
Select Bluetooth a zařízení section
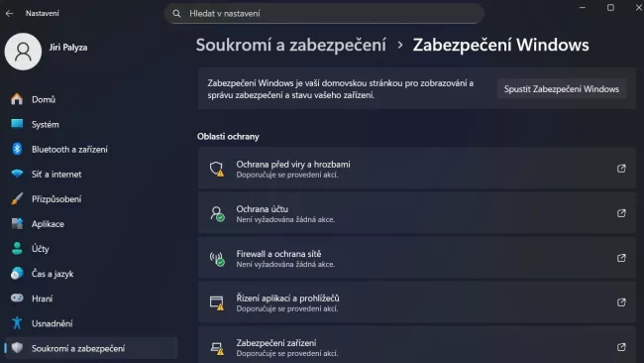pyautogui.click(x=91, y=149)
